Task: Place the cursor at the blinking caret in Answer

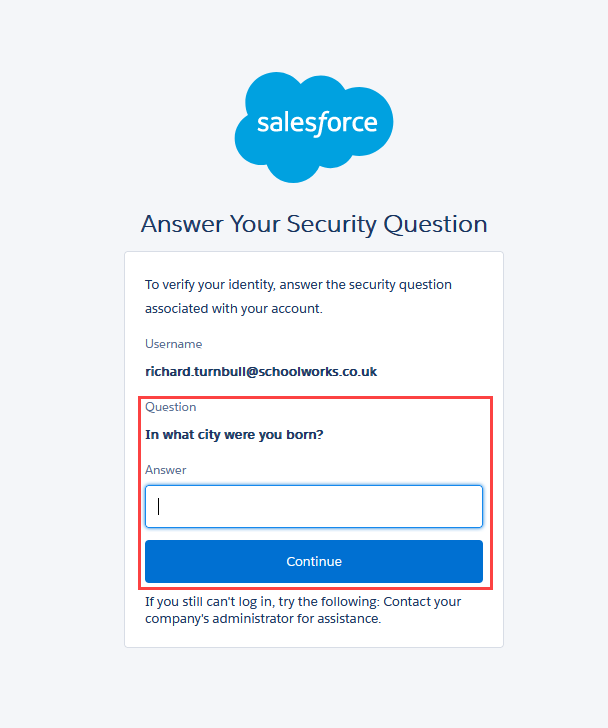Action: (x=159, y=506)
